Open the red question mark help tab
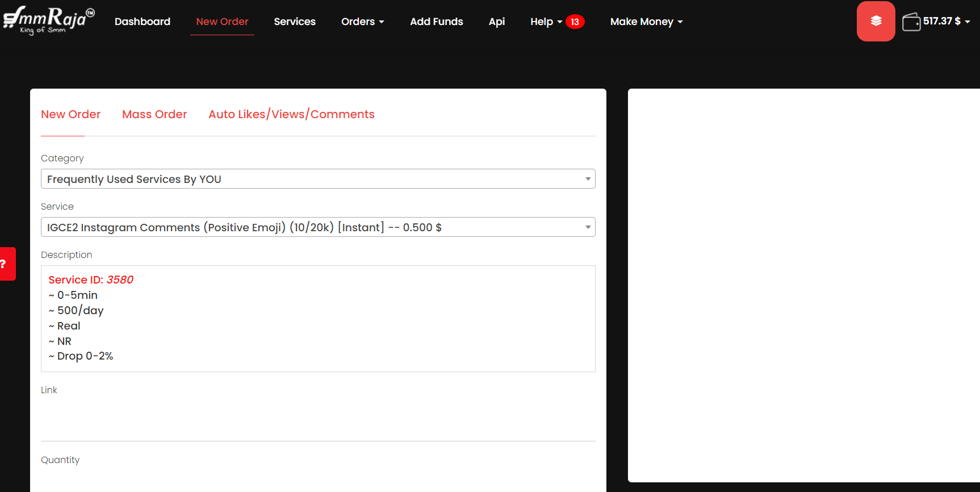Screen dimensions: 980x492 tap(7, 264)
